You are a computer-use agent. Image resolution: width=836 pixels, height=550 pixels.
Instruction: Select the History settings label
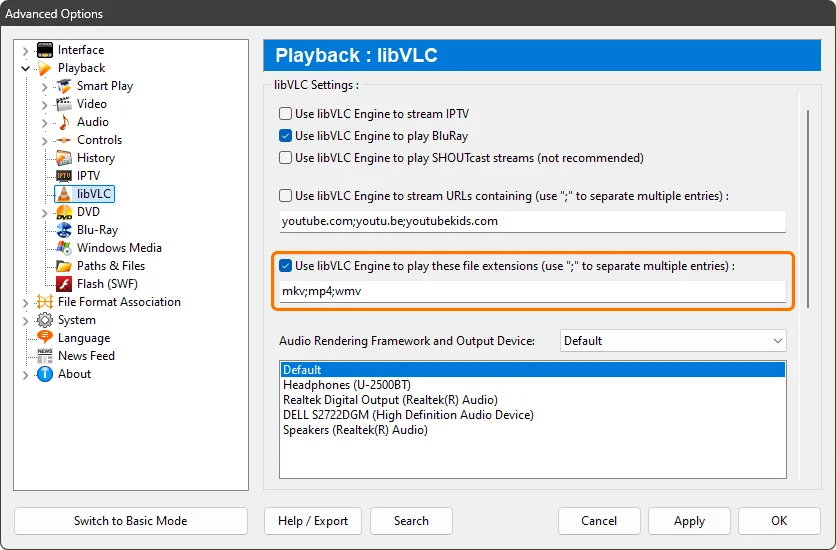pyautogui.click(x=96, y=158)
